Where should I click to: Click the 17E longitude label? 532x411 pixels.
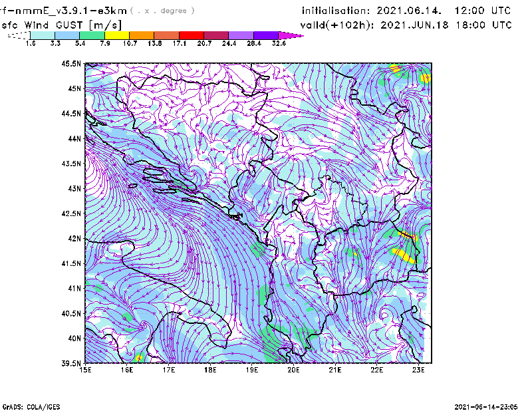(169, 370)
